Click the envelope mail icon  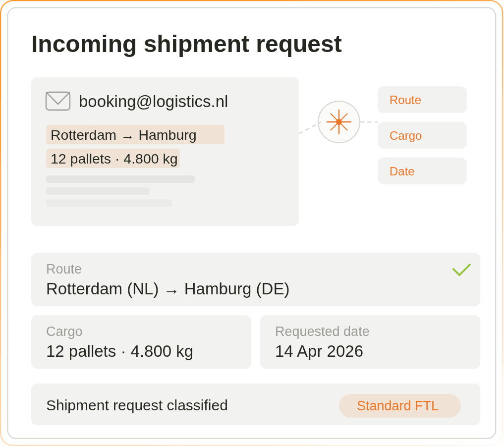point(58,101)
